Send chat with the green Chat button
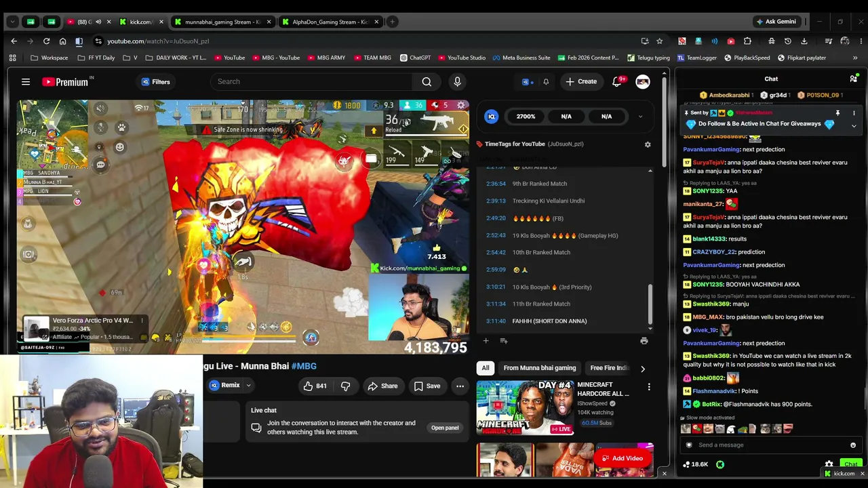The width and height of the screenshot is (868, 488). click(x=850, y=464)
